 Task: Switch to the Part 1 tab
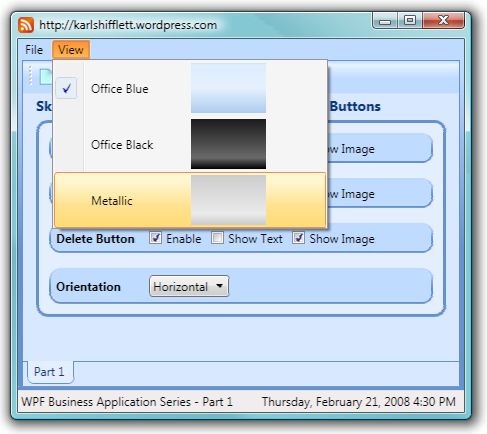49,372
